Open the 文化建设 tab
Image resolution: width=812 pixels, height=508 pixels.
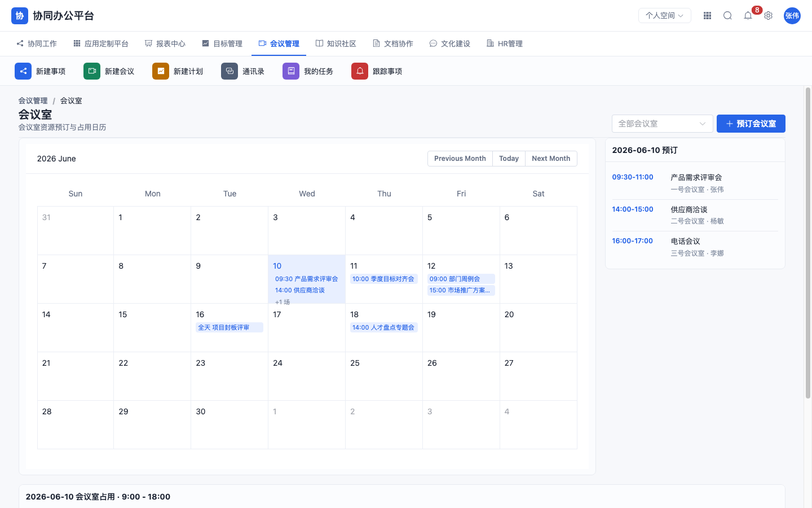click(x=450, y=43)
